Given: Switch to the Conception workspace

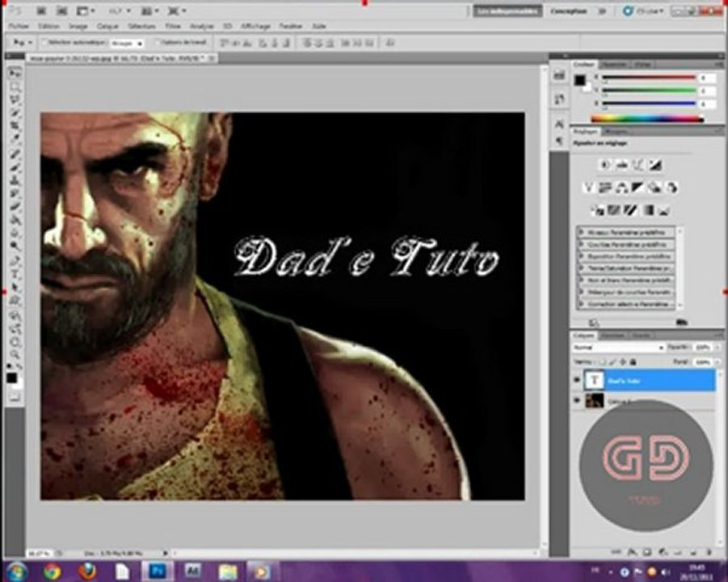Looking at the screenshot, I should point(569,11).
